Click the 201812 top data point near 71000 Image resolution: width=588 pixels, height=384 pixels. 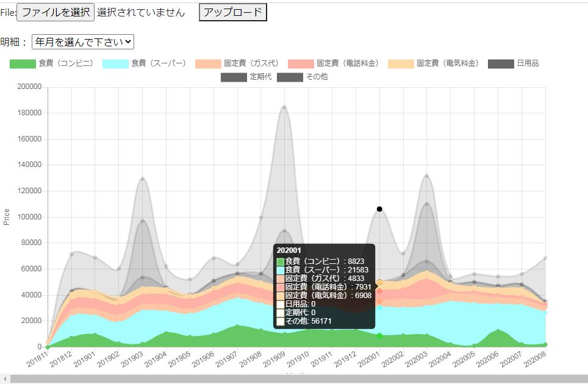tap(71, 254)
